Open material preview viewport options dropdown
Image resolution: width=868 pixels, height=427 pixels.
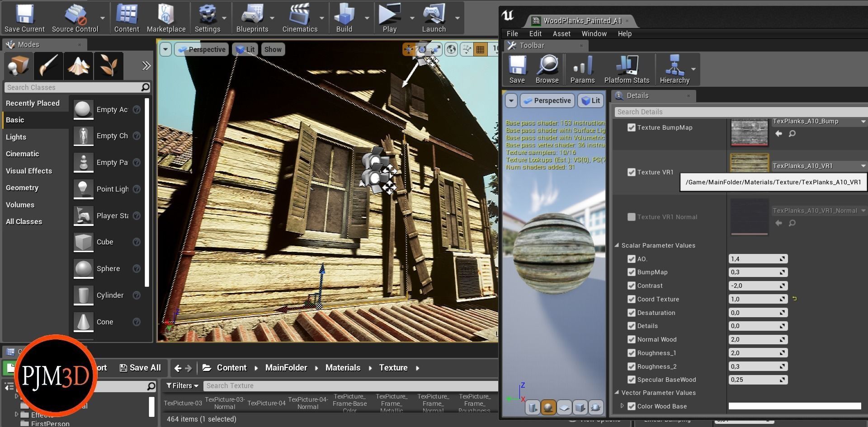coord(511,101)
